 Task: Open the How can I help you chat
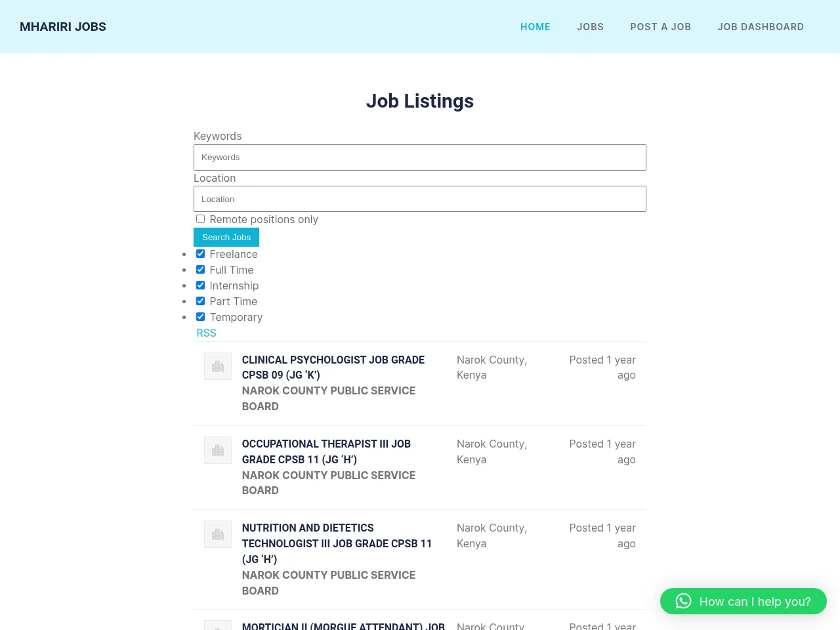click(744, 601)
